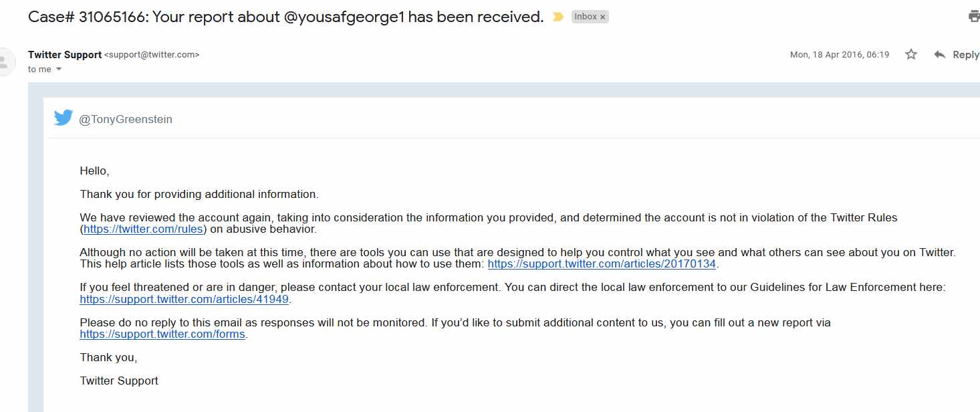Open the support articles/41949 link

(x=184, y=299)
